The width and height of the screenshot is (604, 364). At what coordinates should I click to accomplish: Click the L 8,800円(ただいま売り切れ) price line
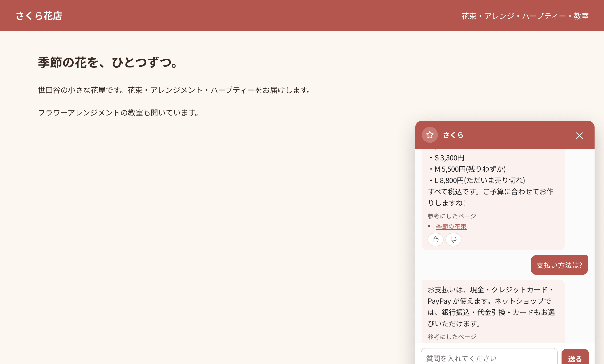click(476, 180)
